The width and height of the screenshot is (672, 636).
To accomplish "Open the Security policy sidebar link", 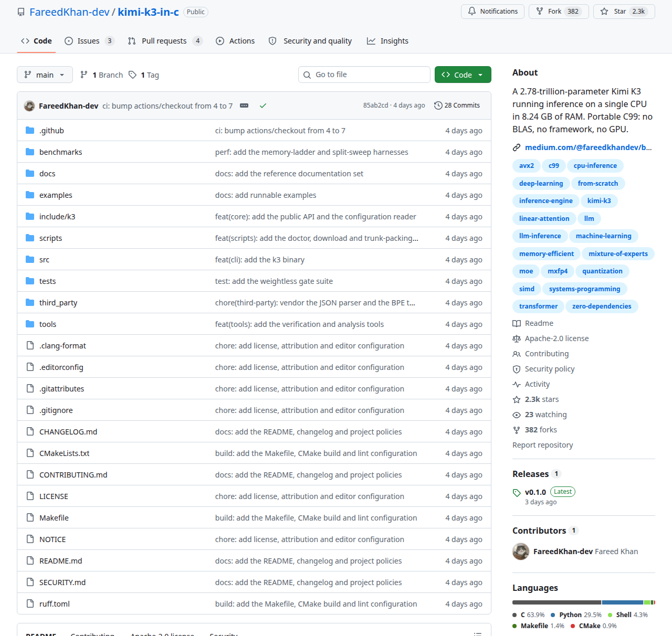I will 543,369.
